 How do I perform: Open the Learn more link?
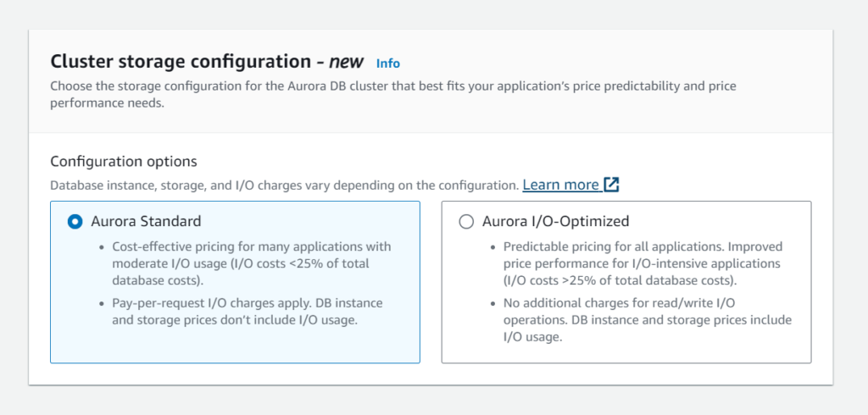561,185
